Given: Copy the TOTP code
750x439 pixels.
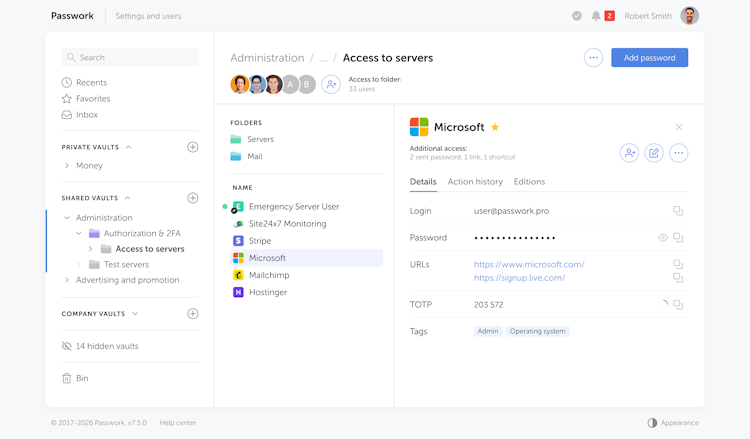Looking at the screenshot, I should pos(678,304).
